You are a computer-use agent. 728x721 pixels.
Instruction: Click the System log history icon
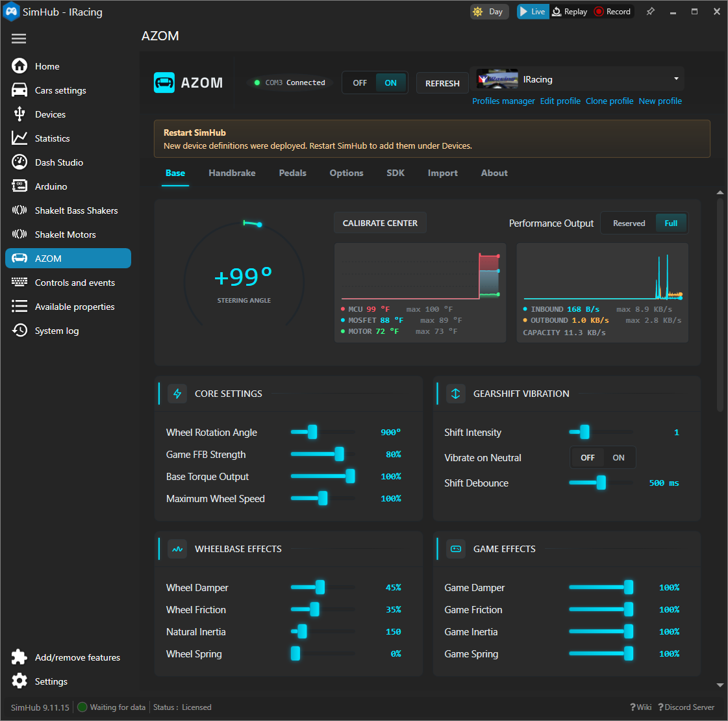[19, 330]
